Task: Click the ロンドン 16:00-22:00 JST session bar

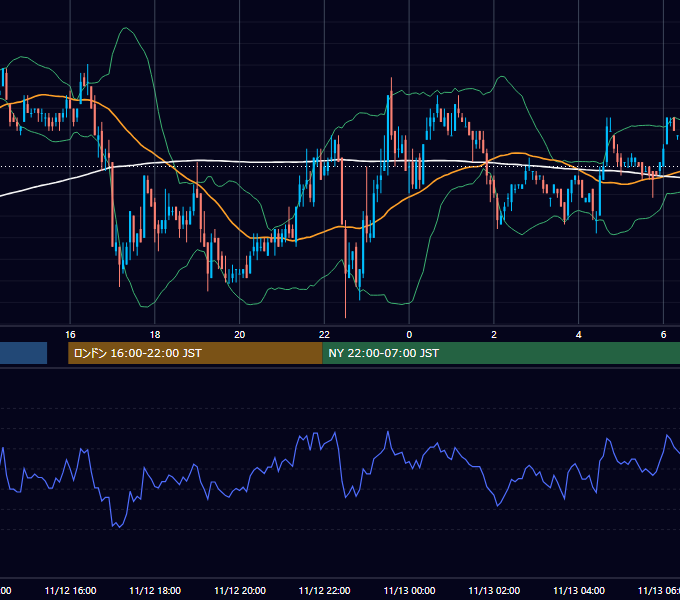Action: 195,353
